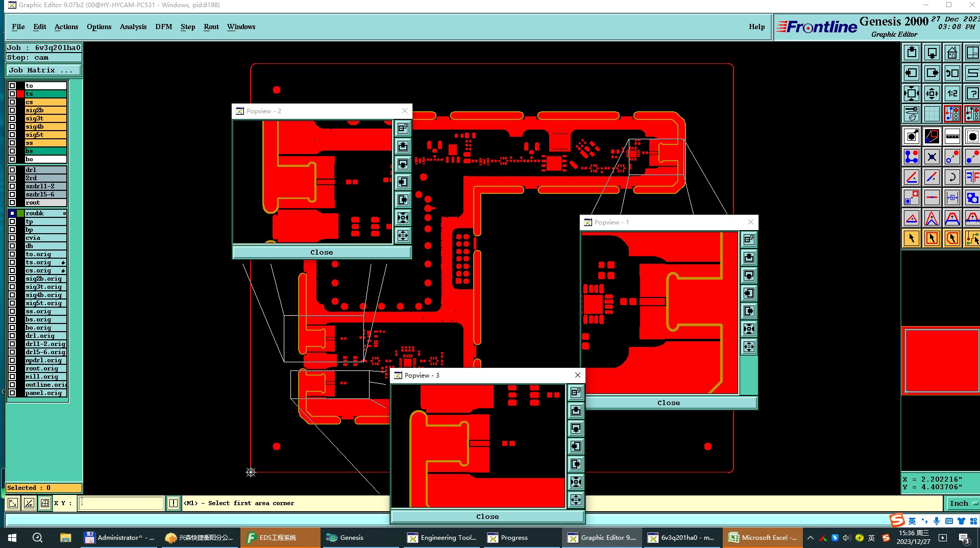Toggle the checkbox for layer 'drl'
This screenshot has height=548, width=980.
tap(12, 170)
